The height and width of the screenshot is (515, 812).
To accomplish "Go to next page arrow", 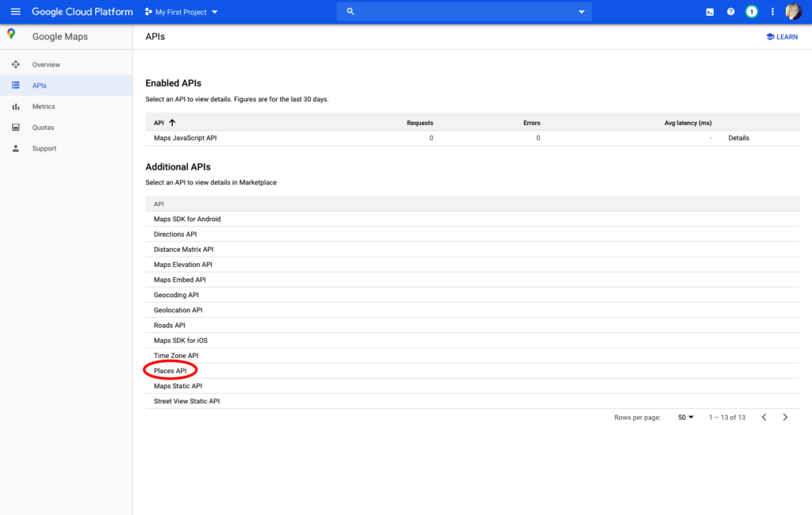I will 785,418.
